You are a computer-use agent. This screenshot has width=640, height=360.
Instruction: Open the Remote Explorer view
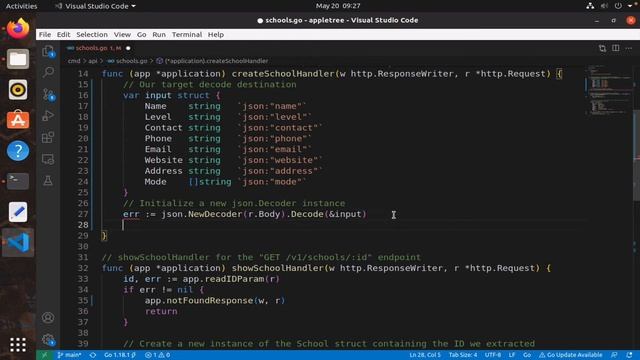coord(48,159)
